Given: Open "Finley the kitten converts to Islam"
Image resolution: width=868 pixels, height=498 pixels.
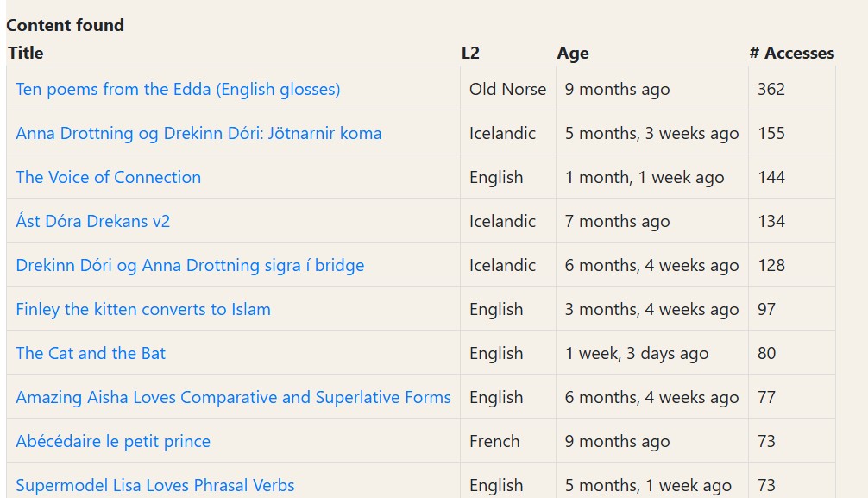Looking at the screenshot, I should [x=143, y=309].
